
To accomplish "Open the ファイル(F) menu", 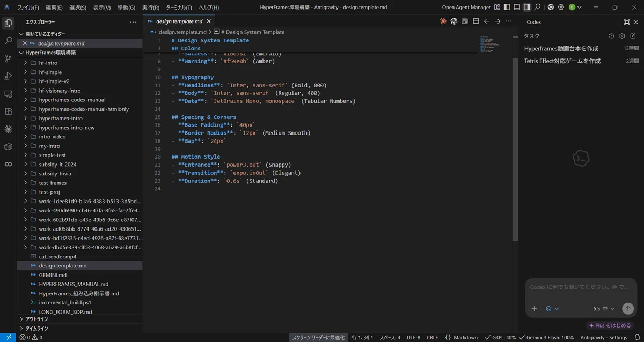I will (x=28, y=8).
